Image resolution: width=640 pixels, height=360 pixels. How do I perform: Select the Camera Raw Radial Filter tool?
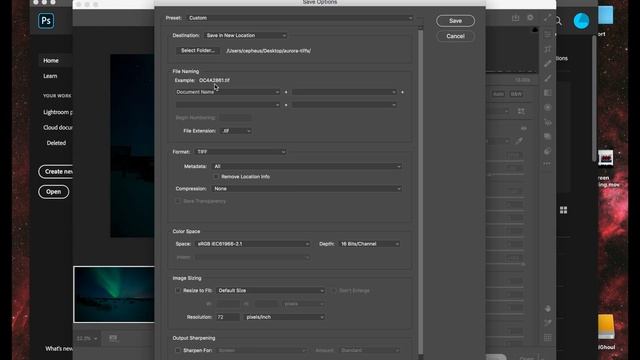click(x=548, y=107)
